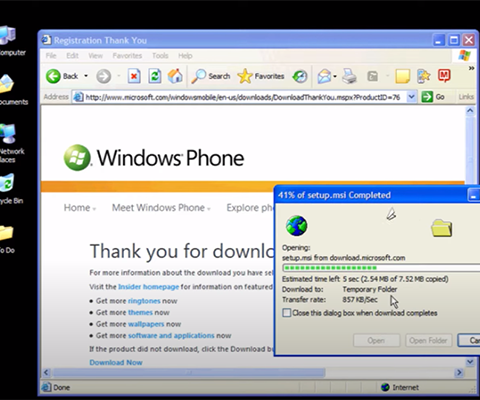Click the Refresh page icon
Screen dimensions: 480x400
[x=155, y=76]
